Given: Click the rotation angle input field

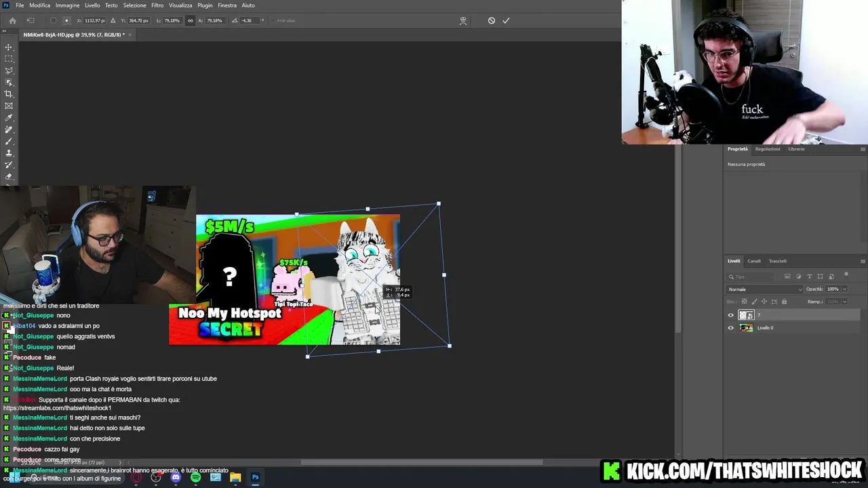Looking at the screenshot, I should [248, 20].
